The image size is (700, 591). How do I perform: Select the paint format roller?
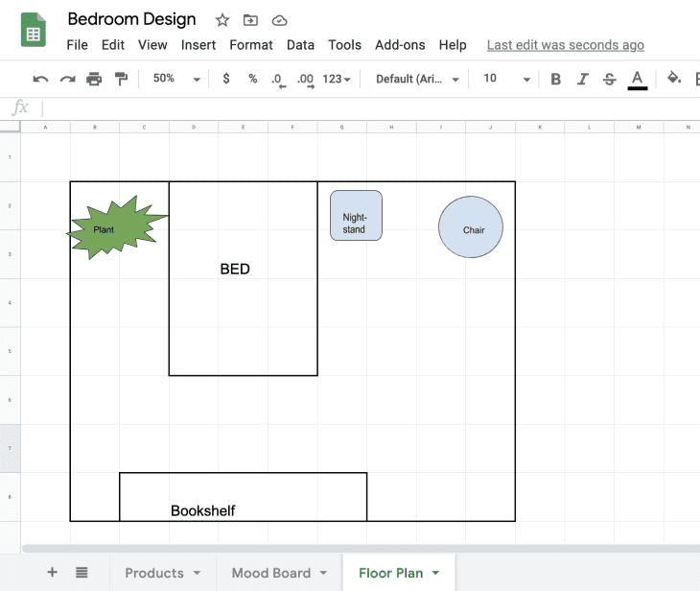tap(121, 79)
